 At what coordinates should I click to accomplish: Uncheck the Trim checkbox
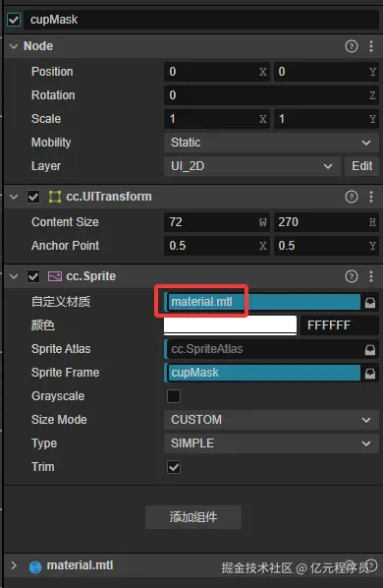174,467
